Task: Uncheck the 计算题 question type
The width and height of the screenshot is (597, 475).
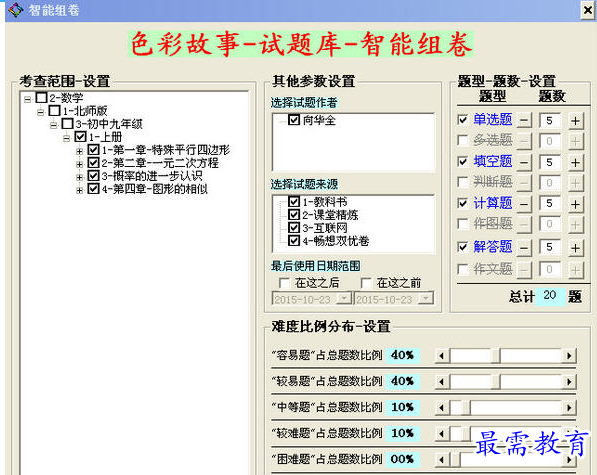Action: click(x=463, y=203)
